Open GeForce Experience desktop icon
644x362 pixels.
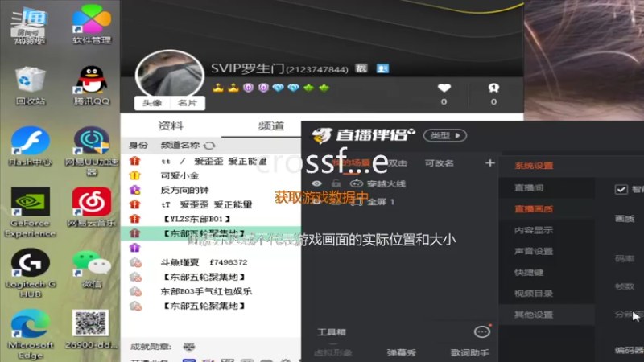click(31, 212)
